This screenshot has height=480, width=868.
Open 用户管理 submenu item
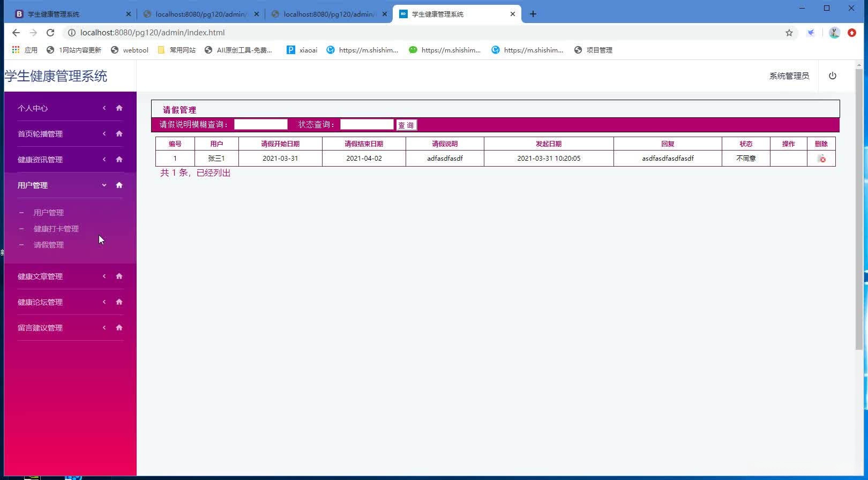click(x=49, y=213)
